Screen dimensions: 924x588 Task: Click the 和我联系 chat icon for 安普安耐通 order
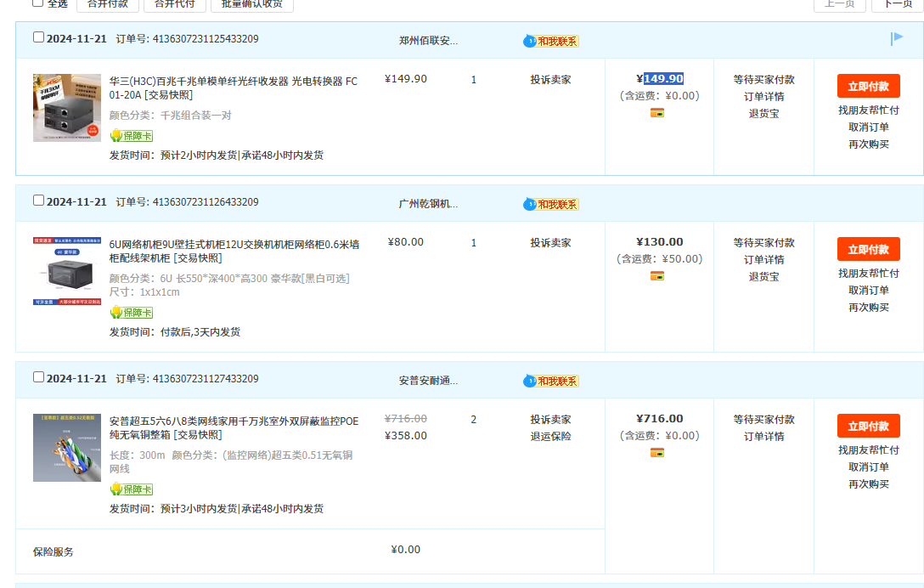(x=551, y=381)
